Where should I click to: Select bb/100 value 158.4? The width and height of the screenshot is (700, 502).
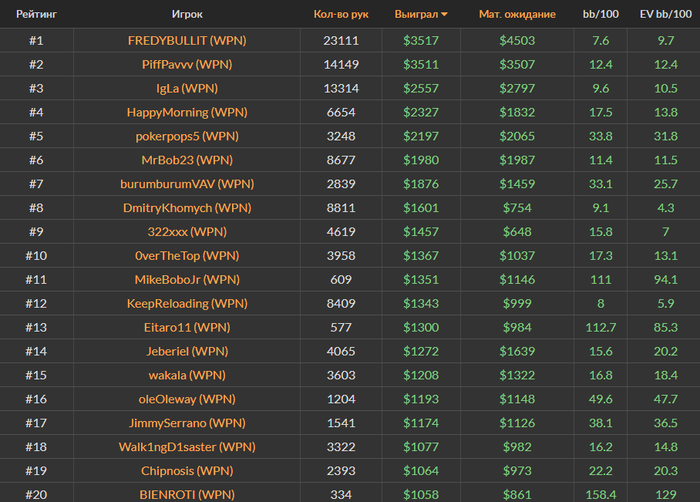point(600,495)
